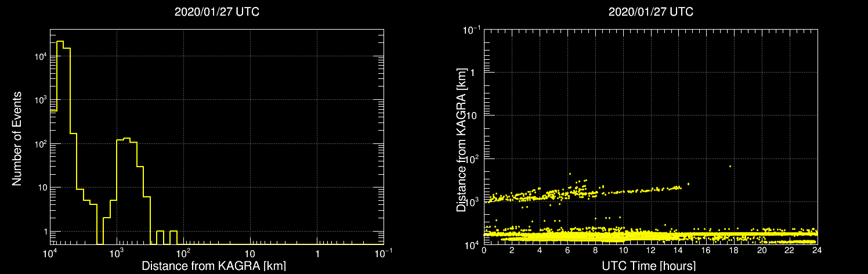Viewport: 868px width, 274px height.
Task: Click the '18' tick on the UTC Time axis
Action: tap(734, 250)
